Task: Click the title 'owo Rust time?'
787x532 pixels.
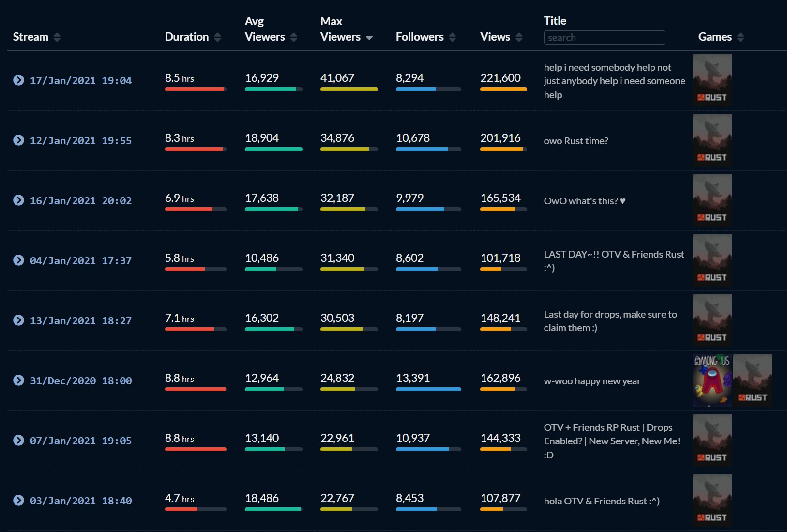Action: (x=576, y=141)
